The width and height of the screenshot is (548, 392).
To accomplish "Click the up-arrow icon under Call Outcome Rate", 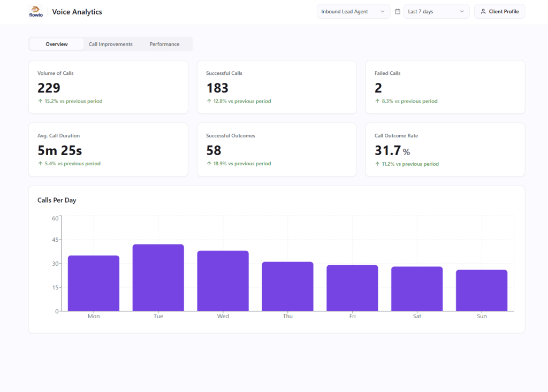I will click(x=377, y=164).
